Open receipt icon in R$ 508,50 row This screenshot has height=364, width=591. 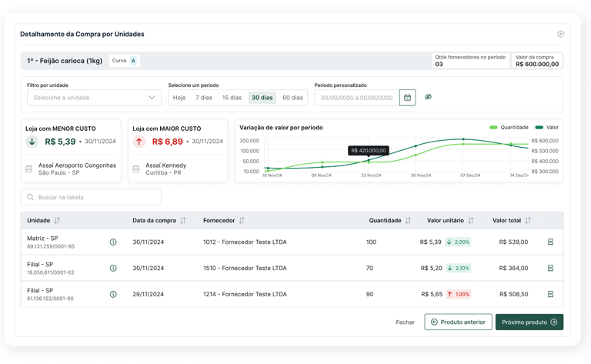coord(550,294)
